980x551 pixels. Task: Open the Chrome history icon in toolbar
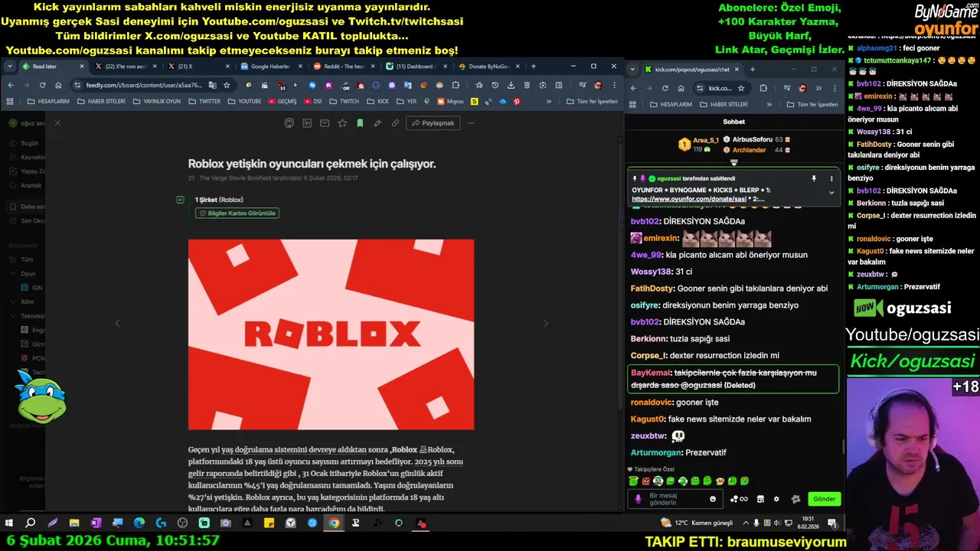(x=495, y=85)
